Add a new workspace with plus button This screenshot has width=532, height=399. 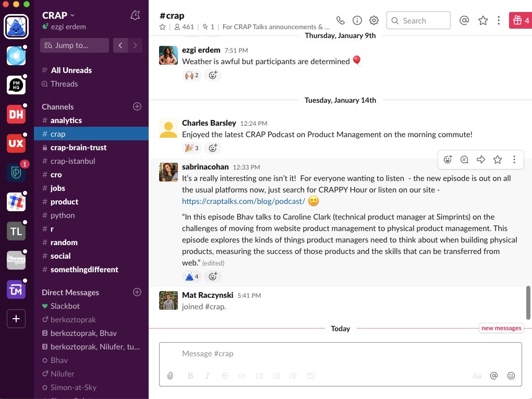tap(16, 319)
